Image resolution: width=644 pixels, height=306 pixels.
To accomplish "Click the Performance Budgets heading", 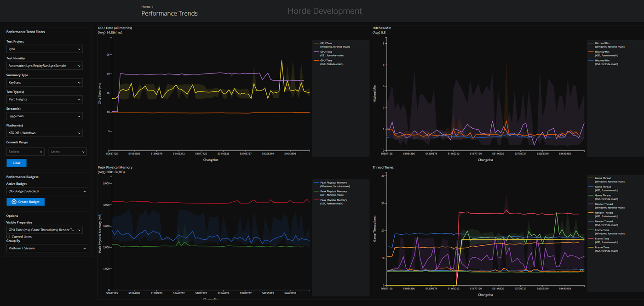I will (23, 177).
